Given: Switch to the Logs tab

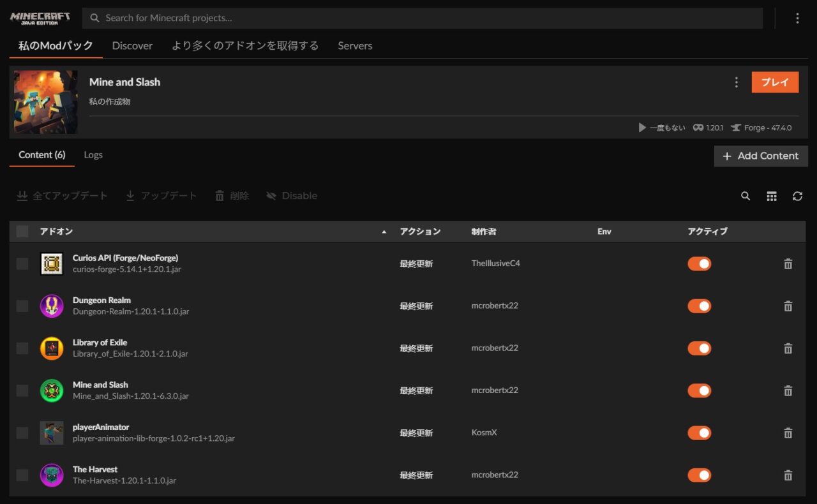Looking at the screenshot, I should (x=93, y=155).
